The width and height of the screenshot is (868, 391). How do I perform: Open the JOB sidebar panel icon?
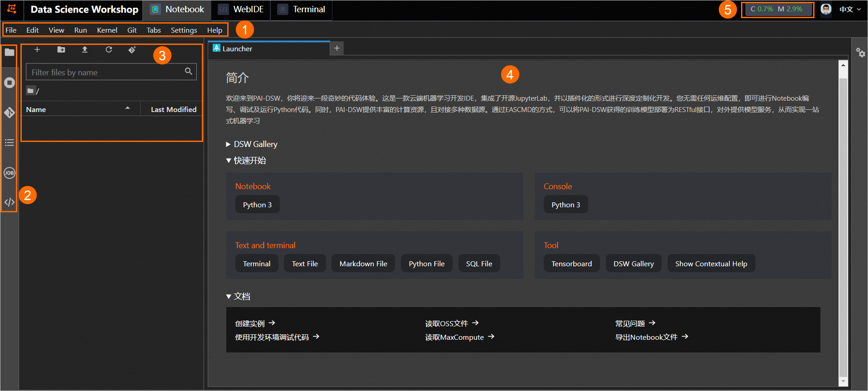coord(10,173)
